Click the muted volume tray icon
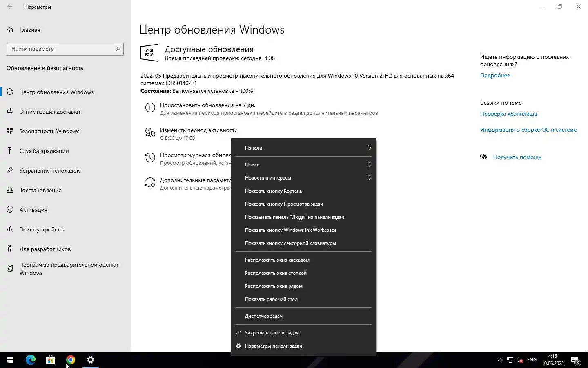This screenshot has height=368, width=588. [520, 360]
